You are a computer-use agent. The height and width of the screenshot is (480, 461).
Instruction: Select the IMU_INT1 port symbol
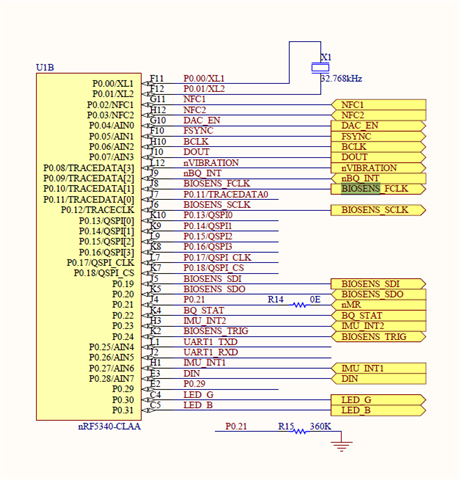click(378, 368)
